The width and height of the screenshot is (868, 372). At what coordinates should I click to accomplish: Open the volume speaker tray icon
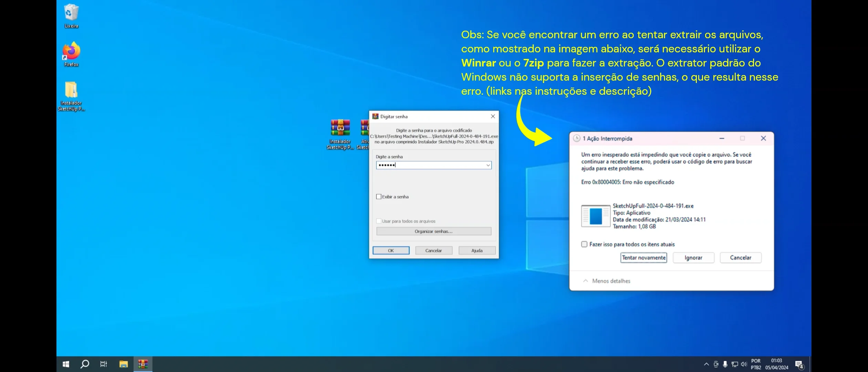click(x=744, y=364)
